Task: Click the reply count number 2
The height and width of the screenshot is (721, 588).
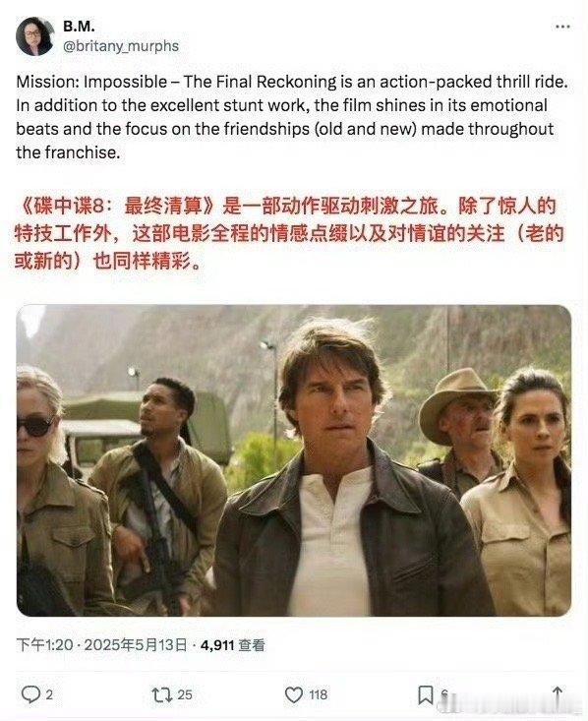Action: [x=49, y=694]
